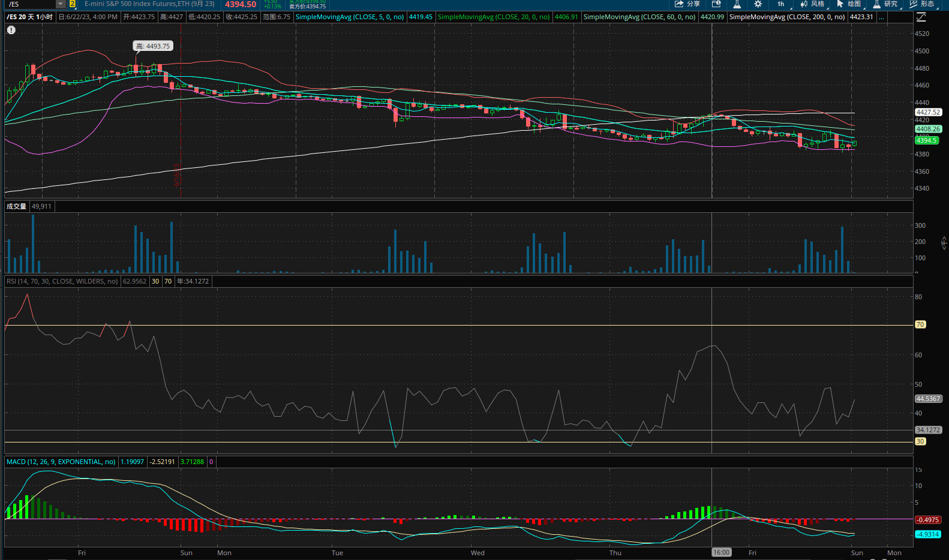Click the MACD (12, 26, 9, EXPONENTIAL, no) label
Screen dimensions: 949x560
point(61,462)
